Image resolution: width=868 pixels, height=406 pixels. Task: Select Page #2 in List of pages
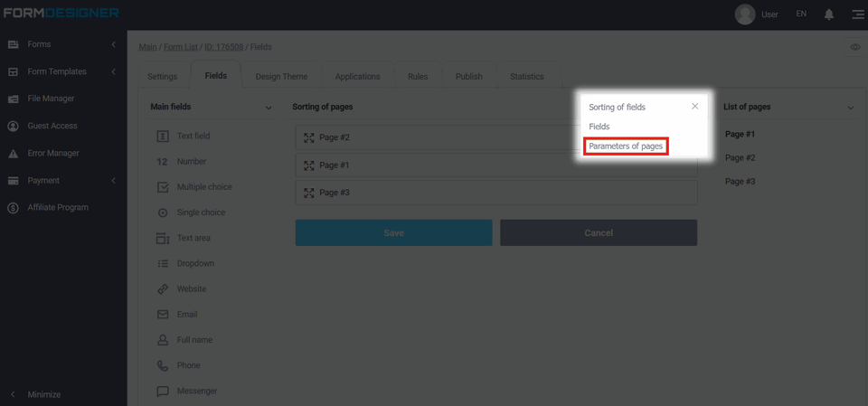740,158
